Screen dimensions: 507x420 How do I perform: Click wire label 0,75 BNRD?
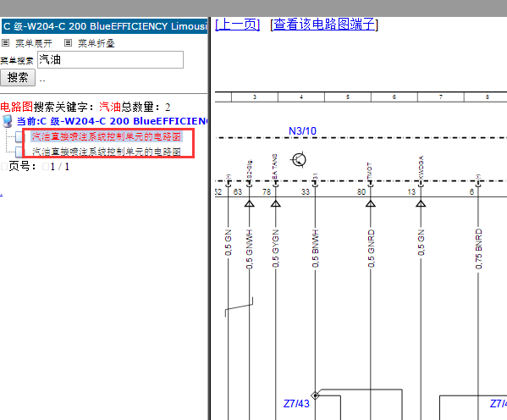[478, 249]
